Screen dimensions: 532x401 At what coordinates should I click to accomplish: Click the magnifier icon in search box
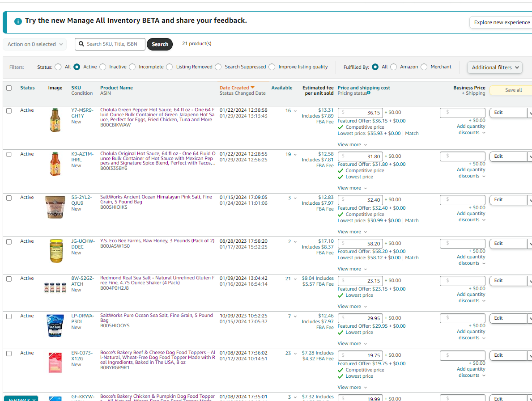81,44
